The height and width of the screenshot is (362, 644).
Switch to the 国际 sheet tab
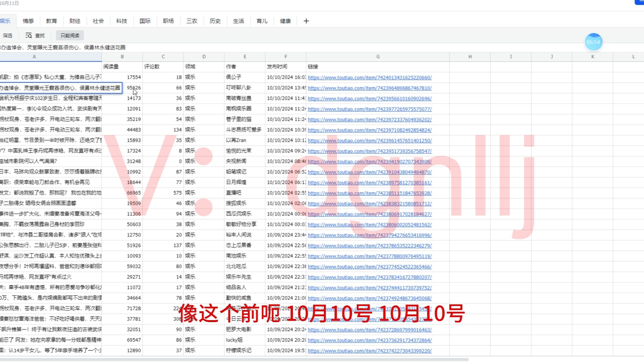click(145, 21)
